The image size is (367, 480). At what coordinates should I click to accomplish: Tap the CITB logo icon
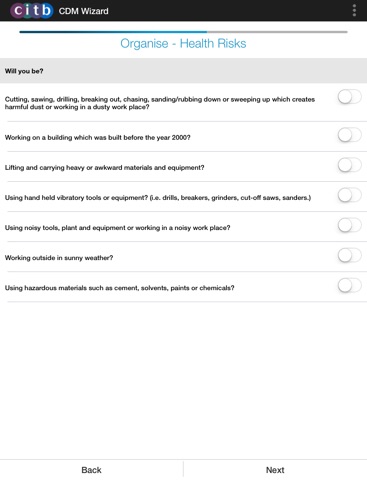pyautogui.click(x=32, y=11)
